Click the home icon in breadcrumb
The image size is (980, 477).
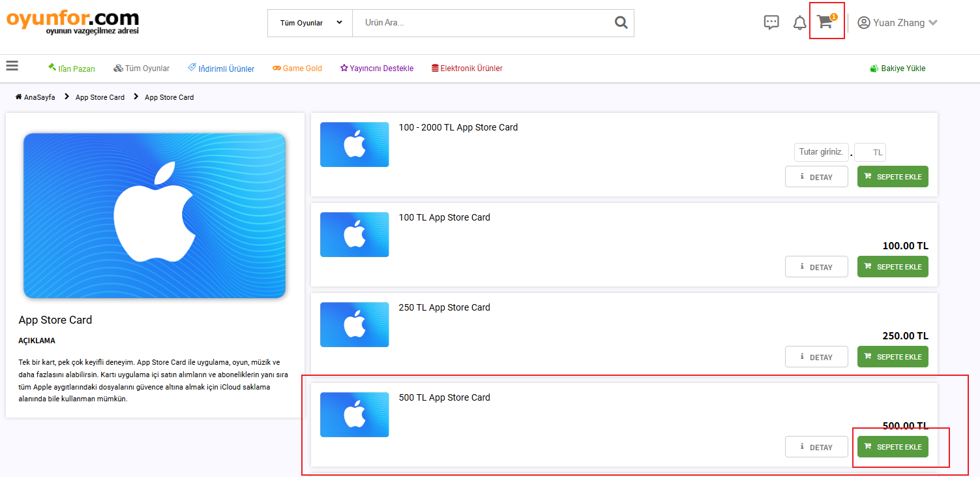(19, 97)
